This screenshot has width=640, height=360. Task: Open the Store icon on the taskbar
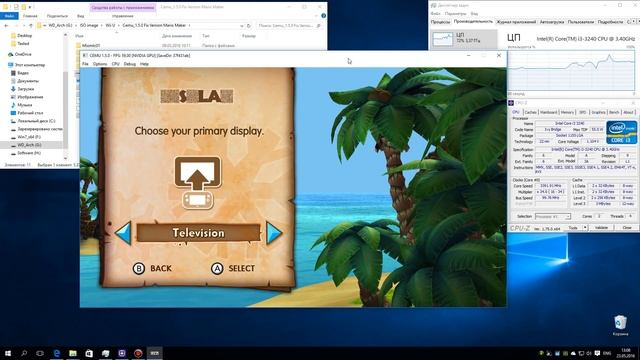[89, 353]
